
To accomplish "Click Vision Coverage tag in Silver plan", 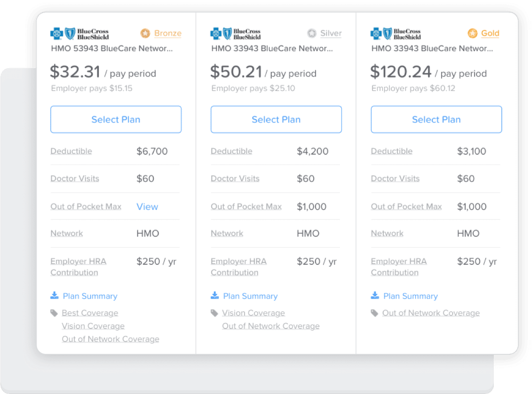I will (254, 313).
